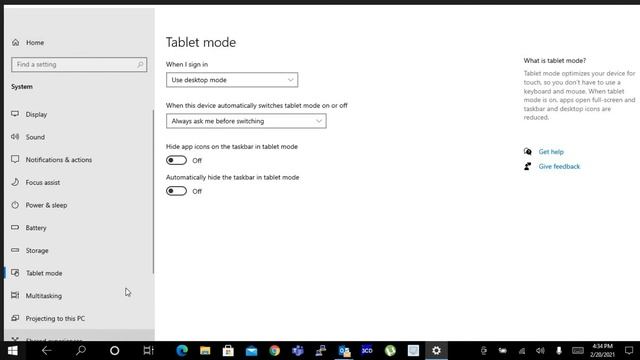Click the What is tablet mode? heading

click(555, 60)
